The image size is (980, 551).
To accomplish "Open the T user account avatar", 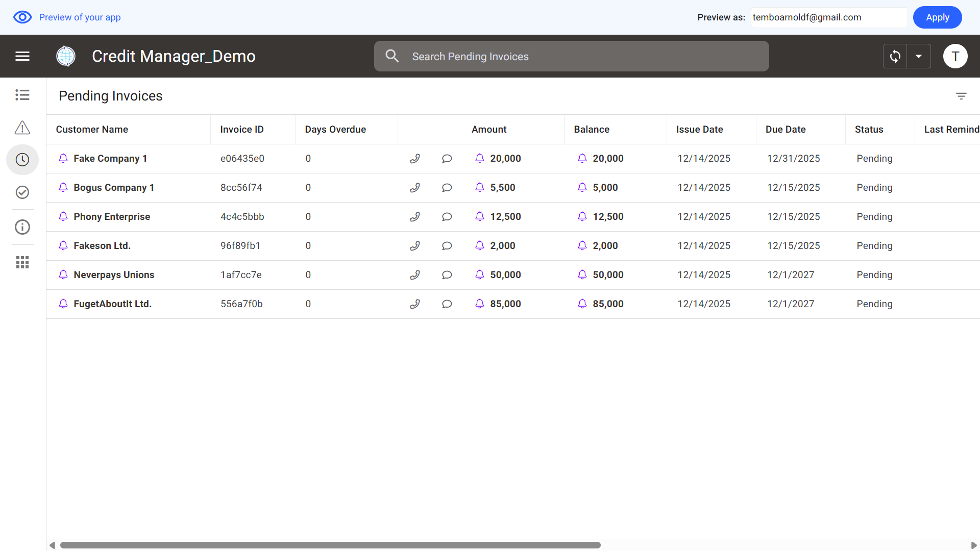I will (955, 56).
